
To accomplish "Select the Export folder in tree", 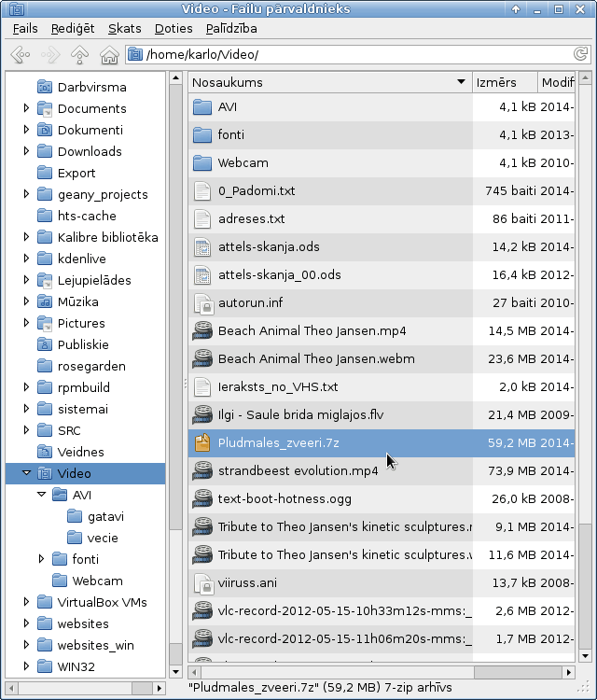I will coord(76,173).
